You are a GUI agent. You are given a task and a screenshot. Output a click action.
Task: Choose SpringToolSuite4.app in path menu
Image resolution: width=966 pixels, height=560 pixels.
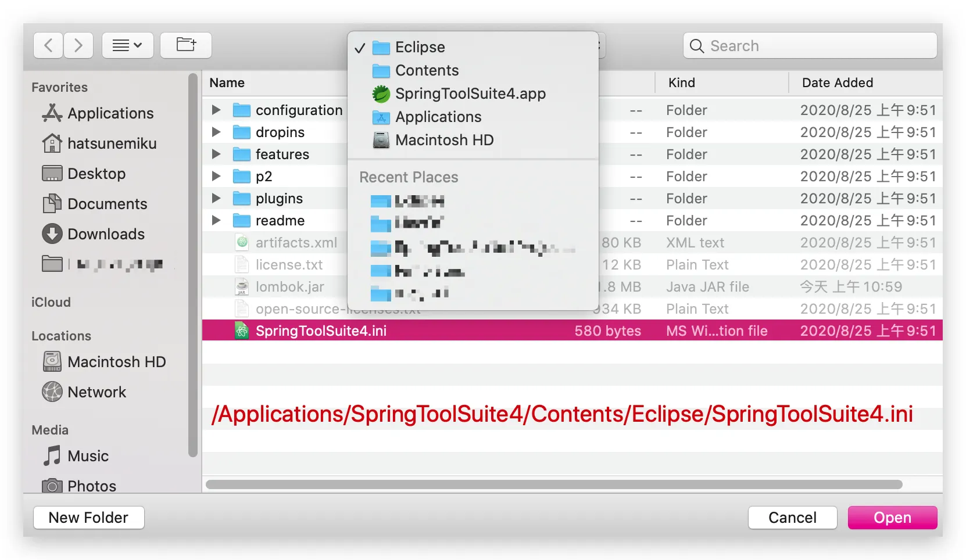coord(470,94)
